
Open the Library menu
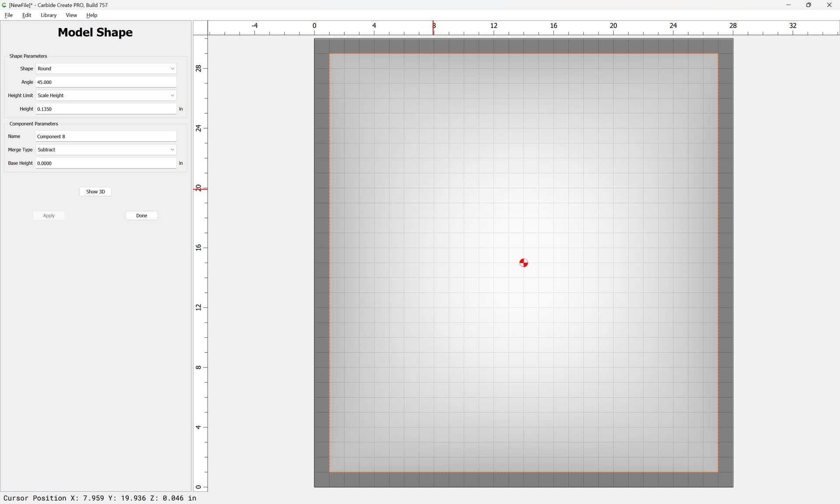(49, 15)
